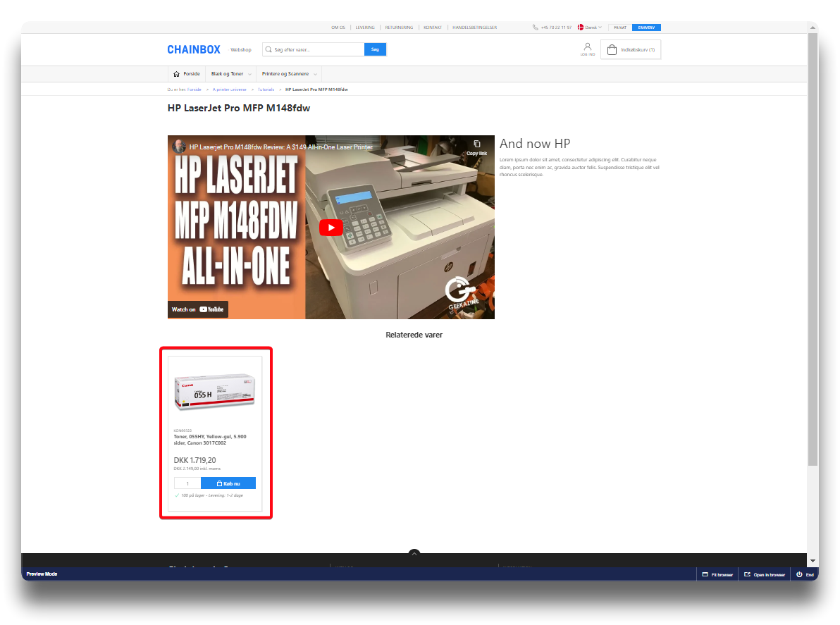This screenshot has height=625, width=840.
Task: Click the 'Webshop' label beside logo
Action: (x=241, y=50)
